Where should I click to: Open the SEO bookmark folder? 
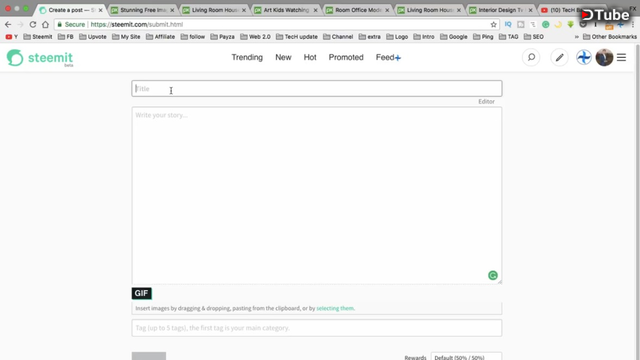[x=534, y=37]
